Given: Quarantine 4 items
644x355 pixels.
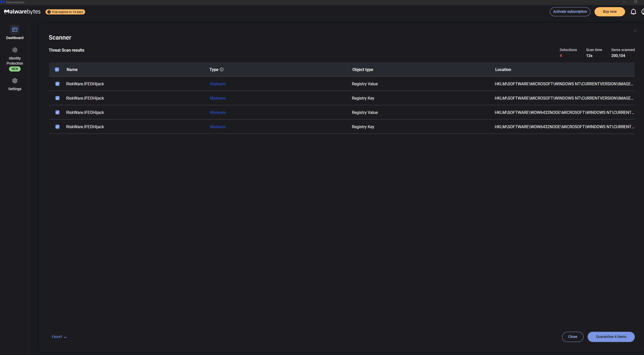Looking at the screenshot, I should click(x=611, y=337).
